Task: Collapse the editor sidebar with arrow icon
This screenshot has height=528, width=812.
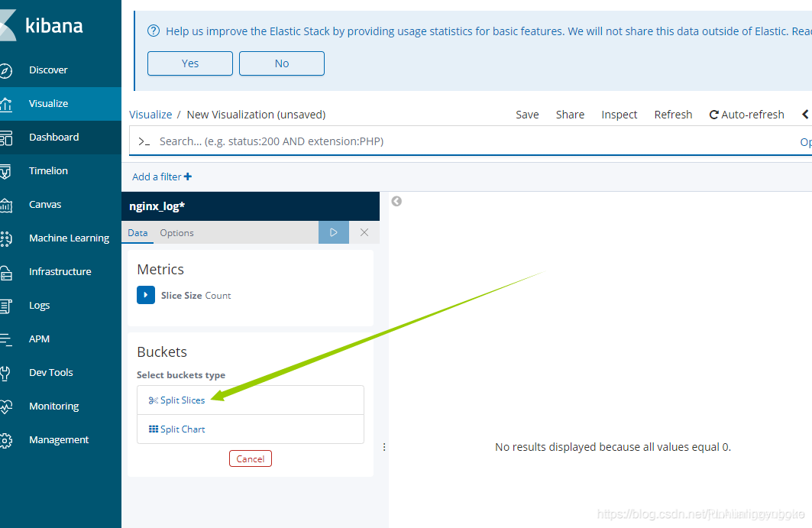Action: [x=396, y=201]
